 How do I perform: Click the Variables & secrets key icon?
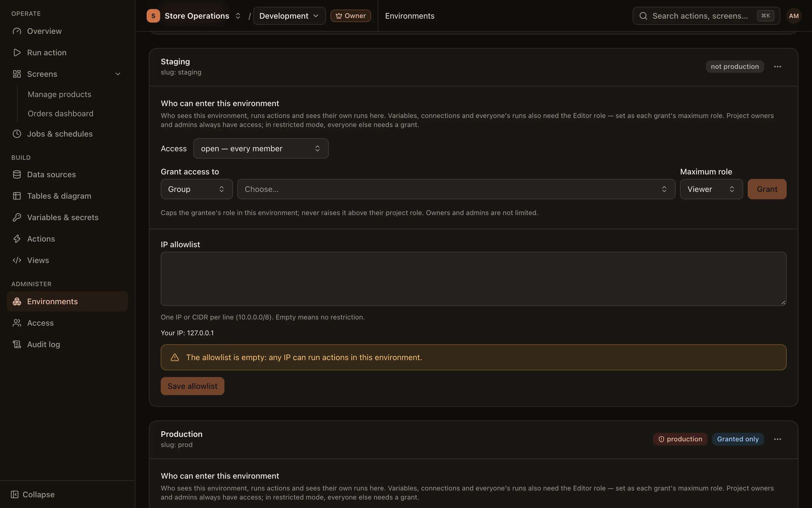pos(17,217)
